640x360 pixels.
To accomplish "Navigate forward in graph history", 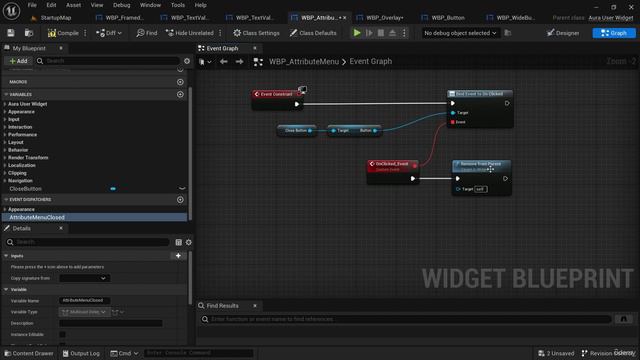I will [240, 62].
